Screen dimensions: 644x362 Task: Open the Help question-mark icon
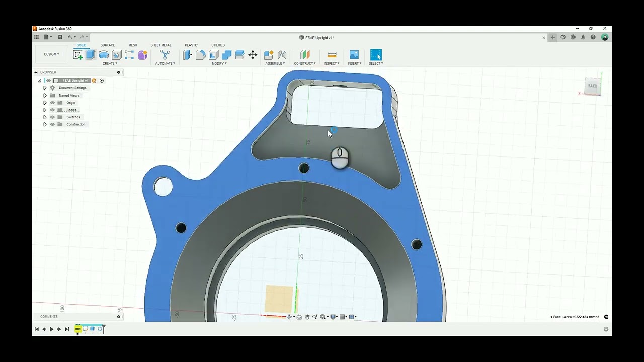593,37
